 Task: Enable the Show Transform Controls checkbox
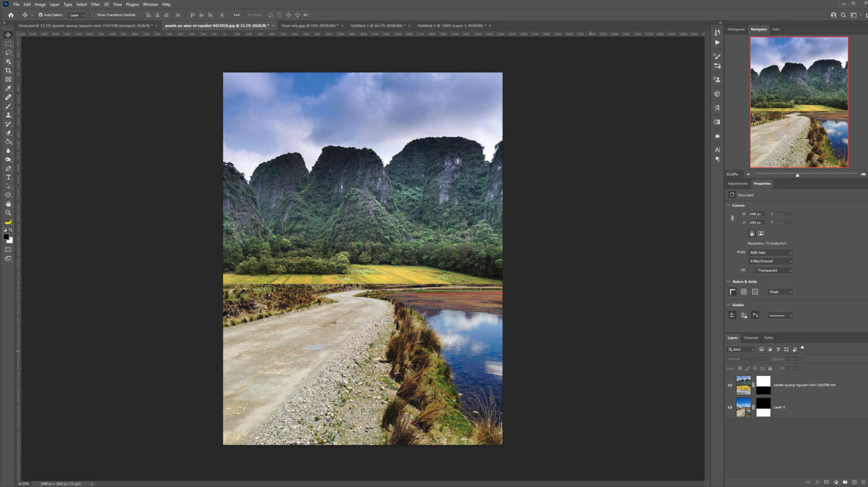94,15
